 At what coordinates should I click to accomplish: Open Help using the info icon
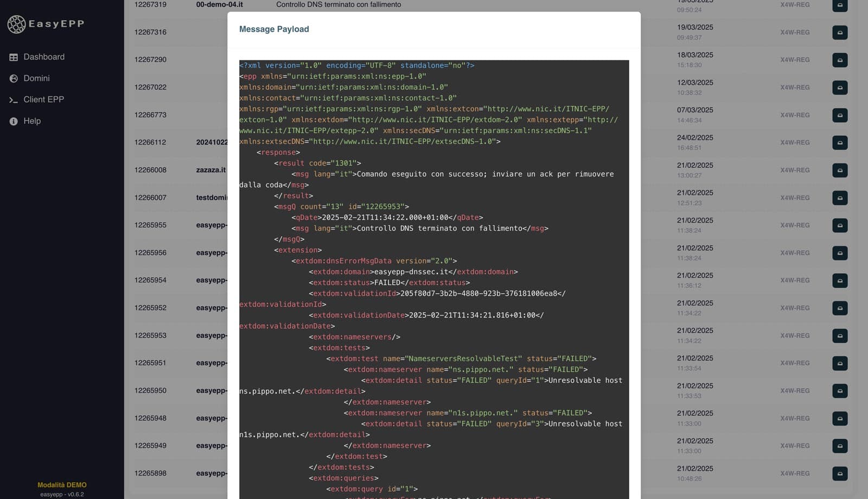tap(14, 121)
